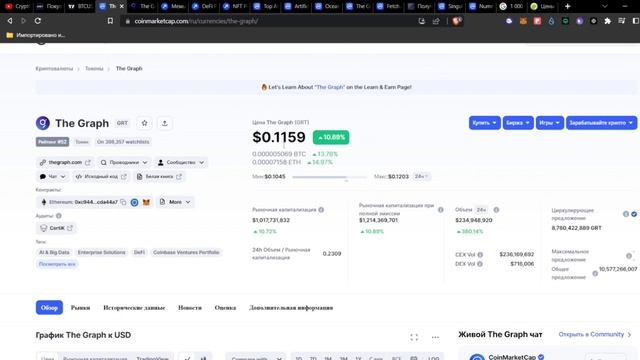Switch to Дополнительная информация tab
Viewport: 640px width, 360px height.
(291, 308)
